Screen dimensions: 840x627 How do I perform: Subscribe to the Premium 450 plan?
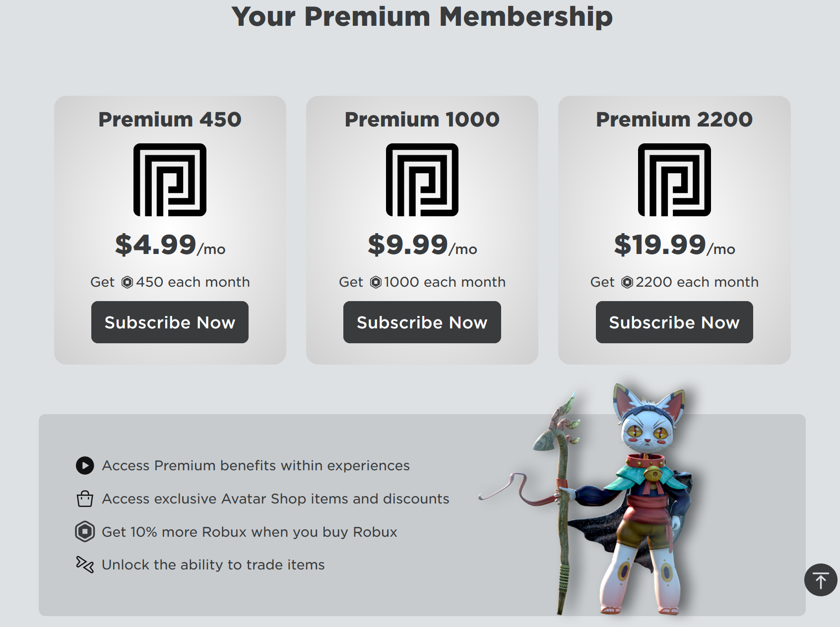pos(170,322)
